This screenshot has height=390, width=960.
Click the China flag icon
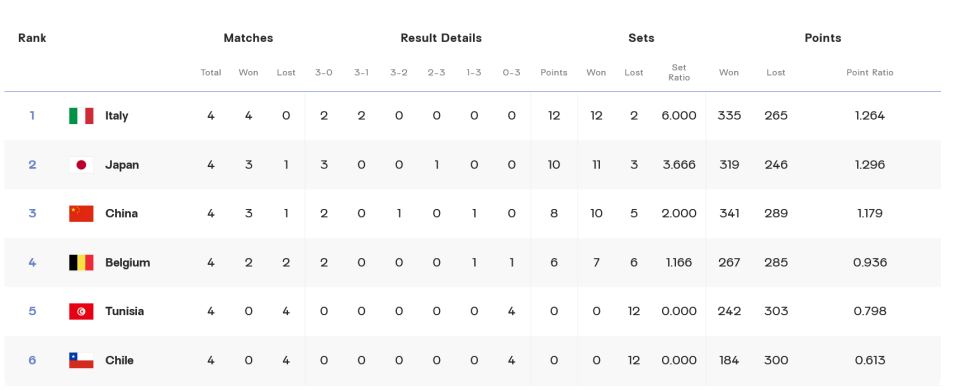[x=81, y=214]
